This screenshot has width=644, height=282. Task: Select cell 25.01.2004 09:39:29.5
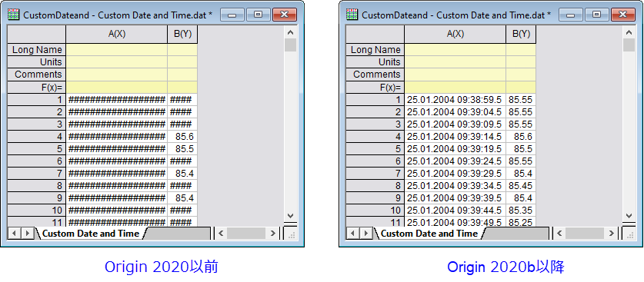click(455, 174)
